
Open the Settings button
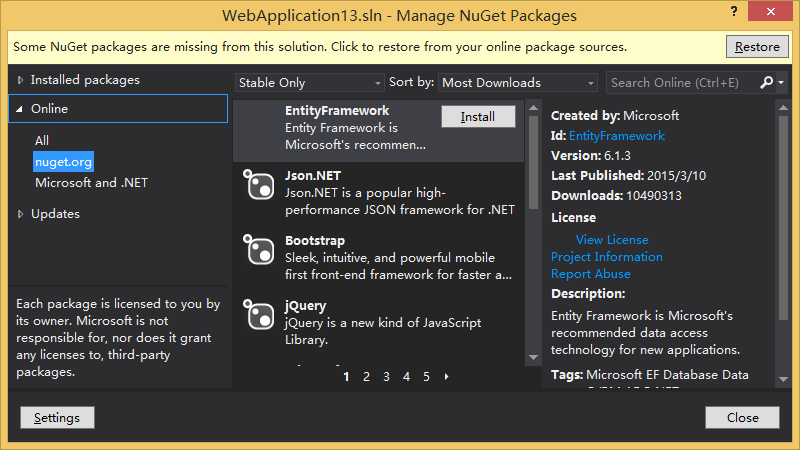click(x=57, y=417)
